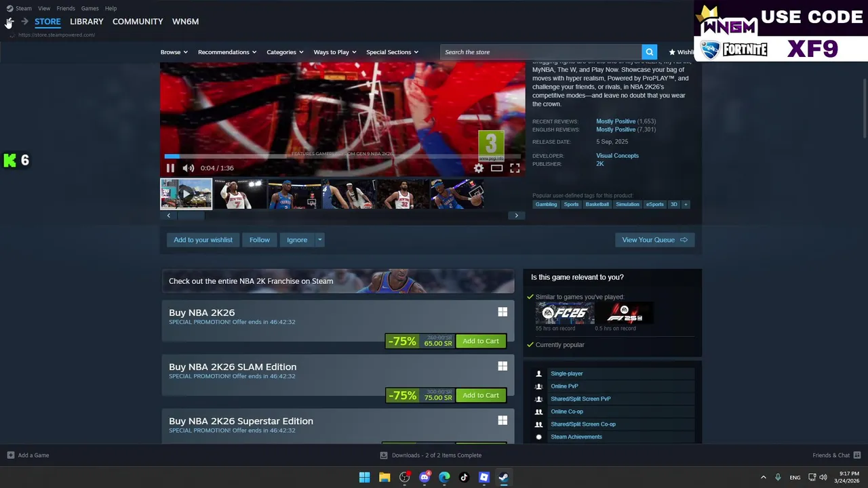Click the Single-player feature icon
Image resolution: width=868 pixels, height=488 pixels.
539,373
